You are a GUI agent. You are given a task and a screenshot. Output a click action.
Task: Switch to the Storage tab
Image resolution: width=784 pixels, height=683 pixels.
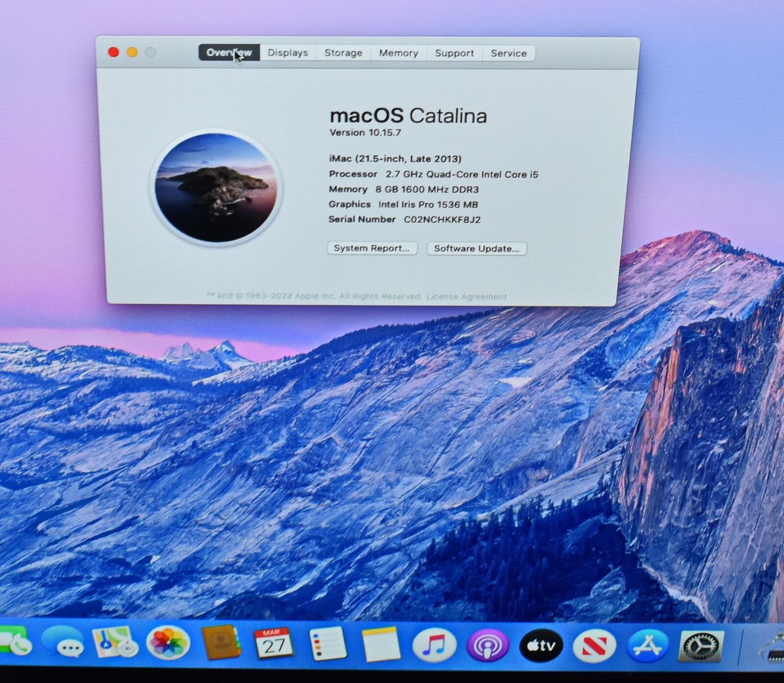[344, 53]
